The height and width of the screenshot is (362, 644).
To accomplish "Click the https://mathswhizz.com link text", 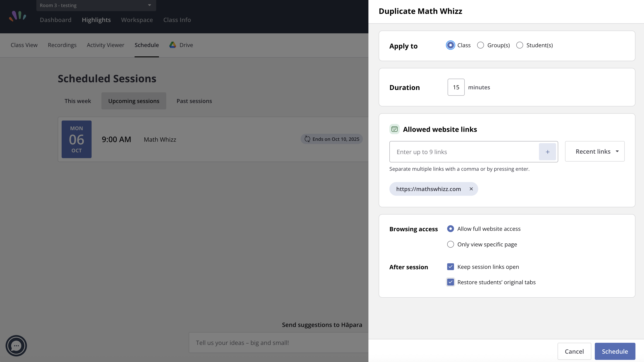I will [x=429, y=189].
